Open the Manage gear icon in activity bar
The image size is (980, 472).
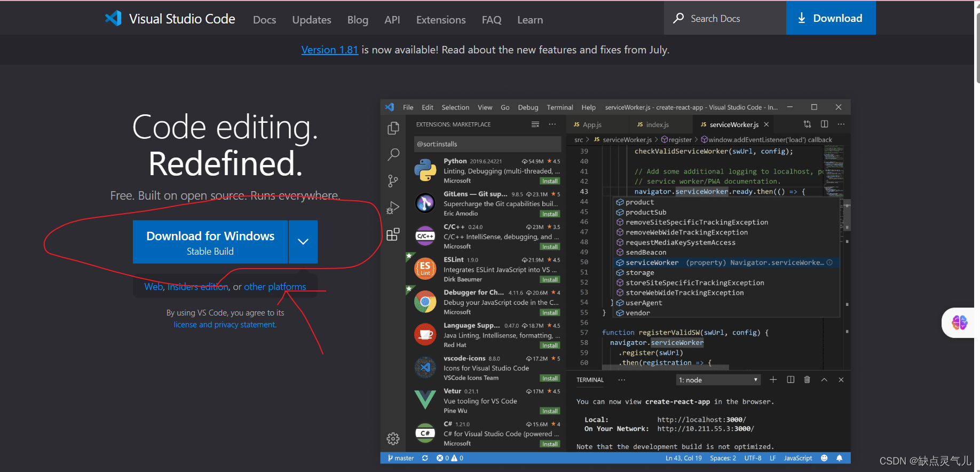(393, 439)
